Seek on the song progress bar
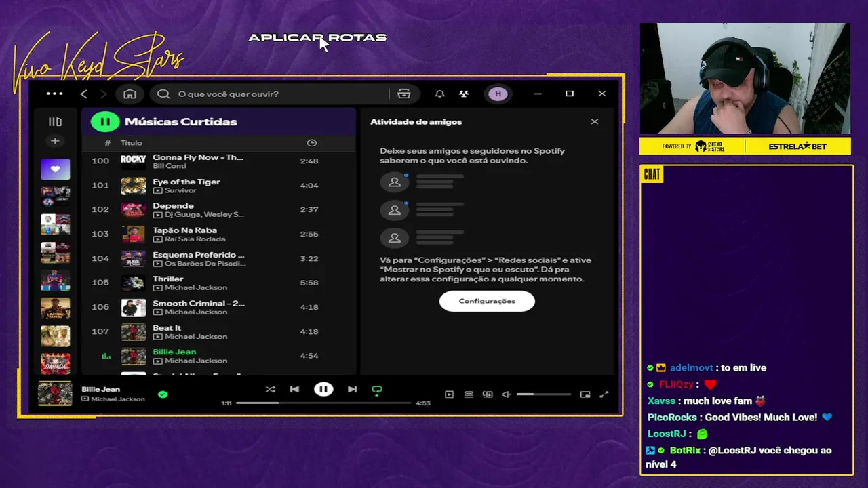868x488 pixels. click(x=323, y=403)
